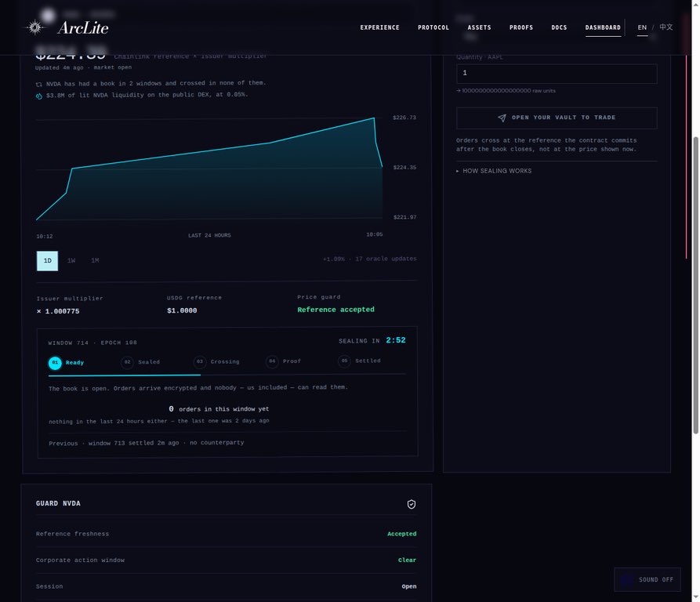Screen dimensions: 700x602
Task: Toggle the Sound Off button
Action: [x=647, y=580]
